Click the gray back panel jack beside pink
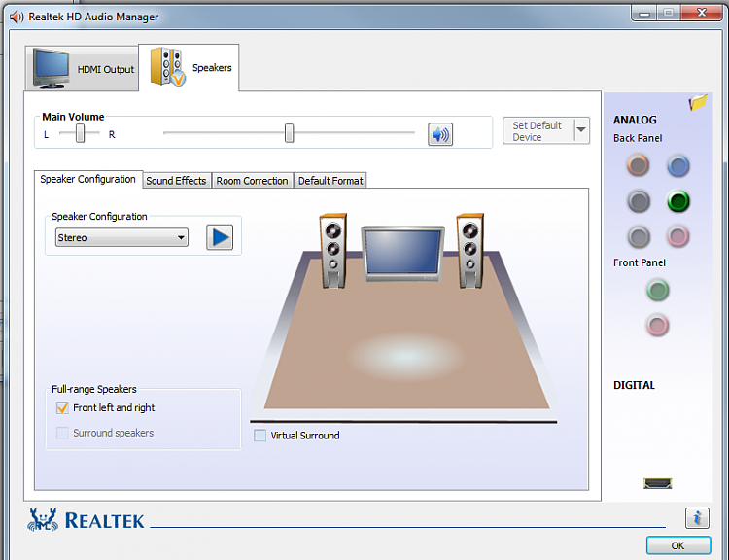 (639, 237)
